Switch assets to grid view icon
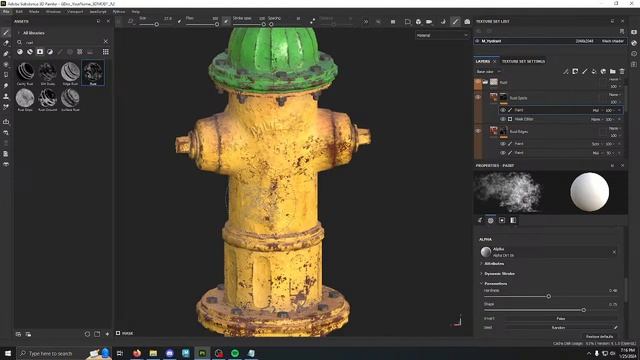640x360 pixels. [106, 52]
